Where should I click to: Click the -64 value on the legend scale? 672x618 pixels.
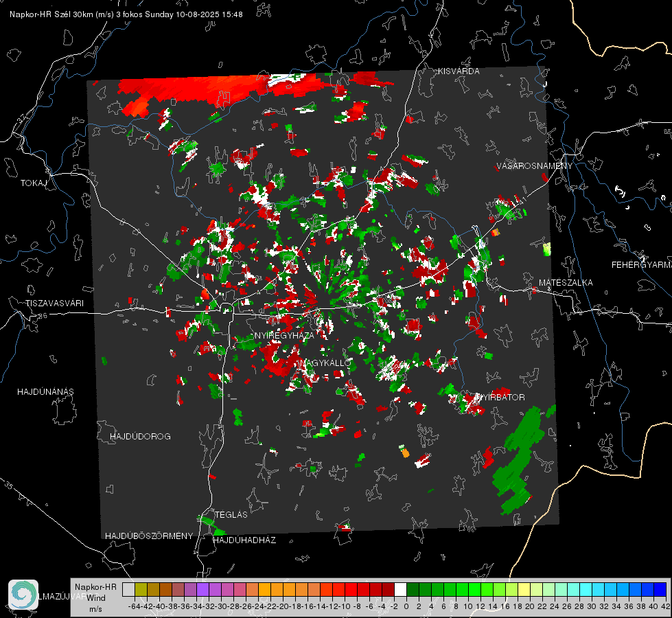click(134, 606)
